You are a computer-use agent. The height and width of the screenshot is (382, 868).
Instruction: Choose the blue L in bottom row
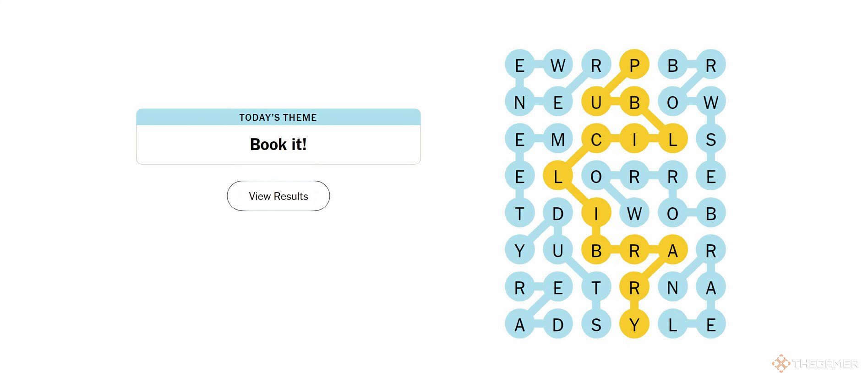click(x=672, y=324)
